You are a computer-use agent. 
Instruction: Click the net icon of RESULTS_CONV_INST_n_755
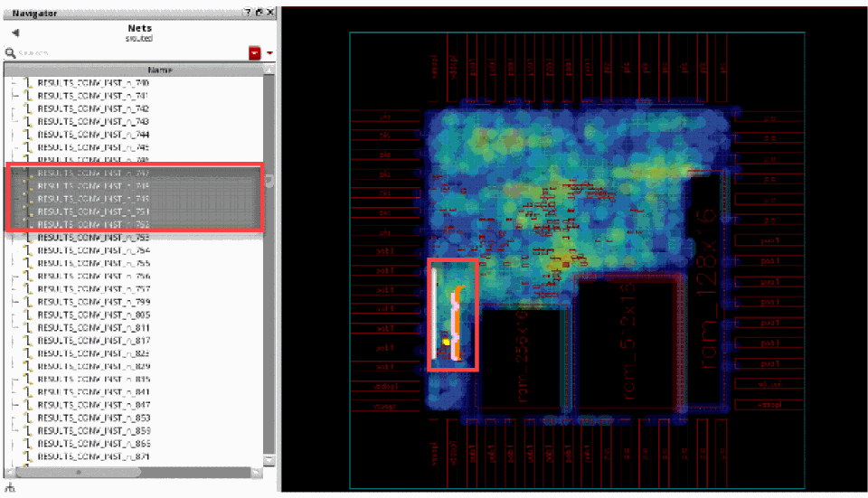(x=28, y=263)
